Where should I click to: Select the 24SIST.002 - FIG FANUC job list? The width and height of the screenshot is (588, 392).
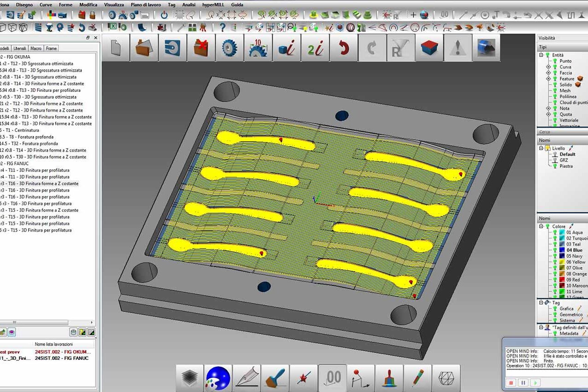pos(62,358)
